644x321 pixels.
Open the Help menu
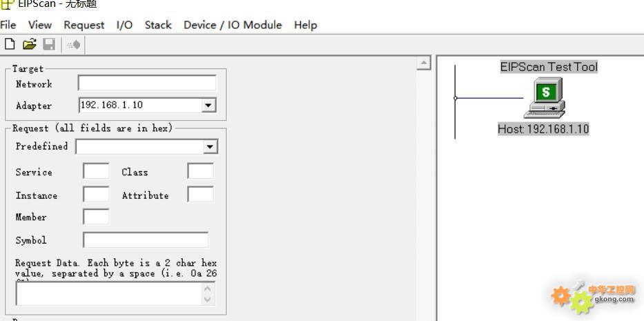click(306, 25)
